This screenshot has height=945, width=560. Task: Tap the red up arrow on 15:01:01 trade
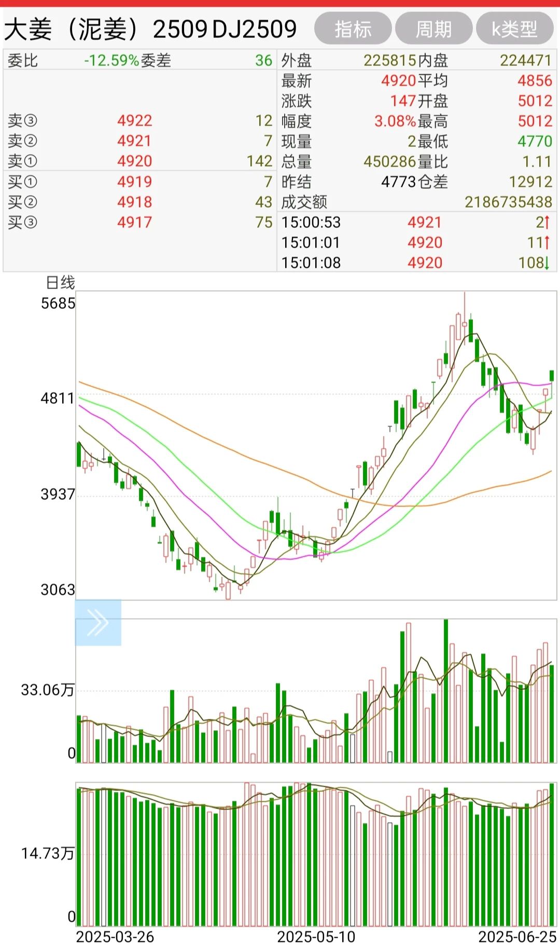coord(546,243)
